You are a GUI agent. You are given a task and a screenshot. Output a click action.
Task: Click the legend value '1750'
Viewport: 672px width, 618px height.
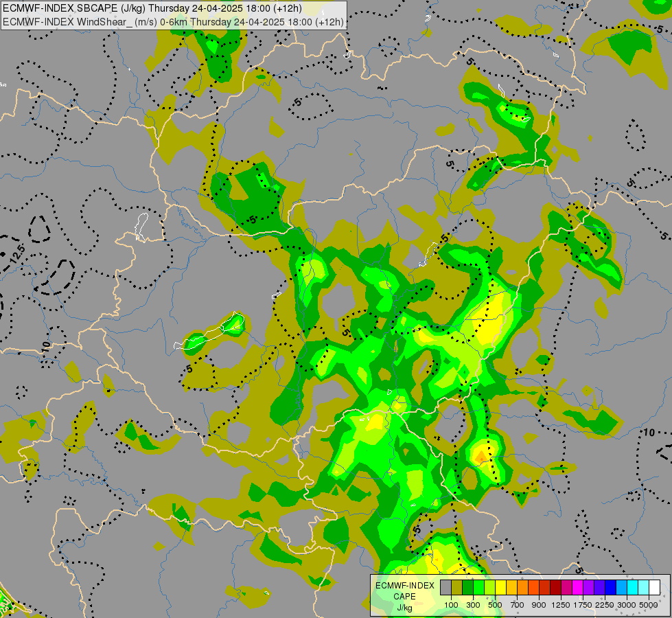[x=583, y=605]
